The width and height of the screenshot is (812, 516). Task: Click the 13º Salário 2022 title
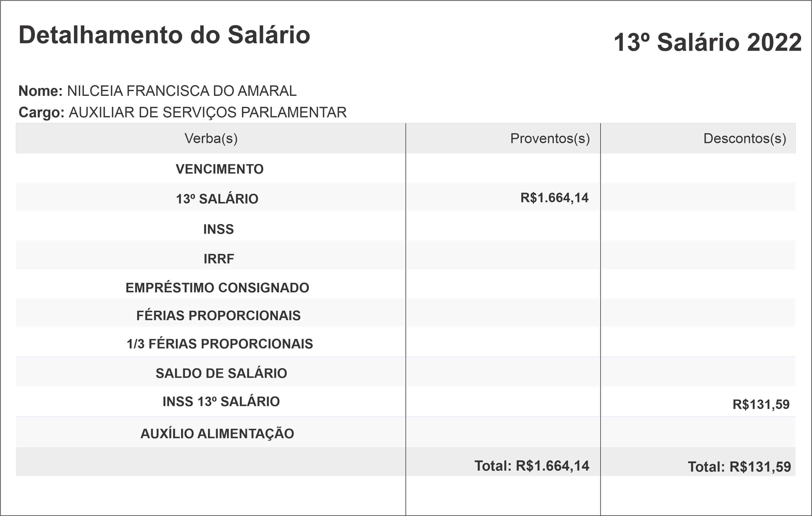coord(707,43)
